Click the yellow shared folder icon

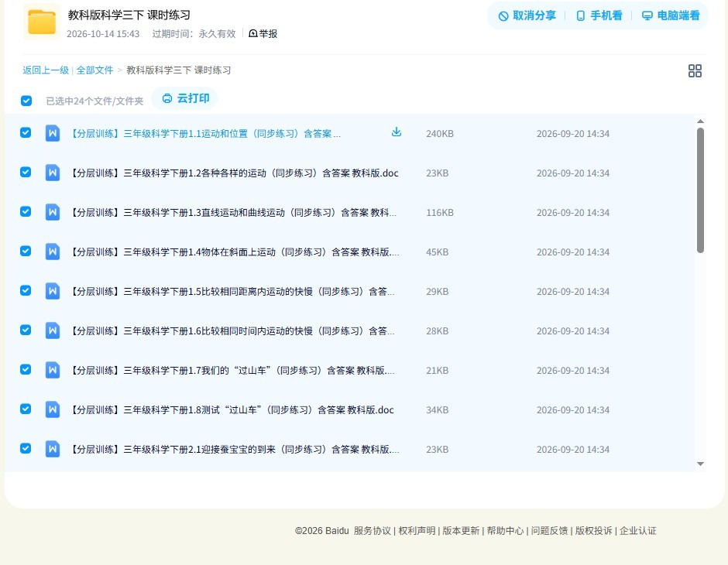[41, 22]
